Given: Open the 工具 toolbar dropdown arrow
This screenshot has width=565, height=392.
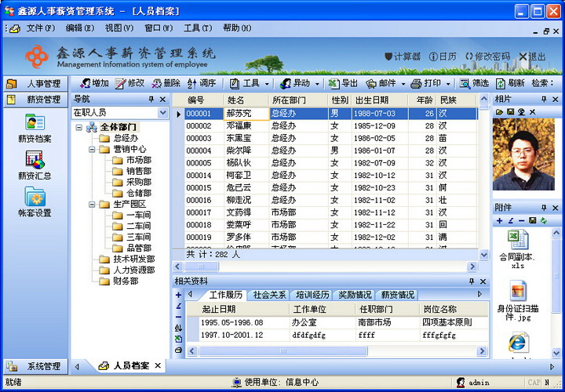Looking at the screenshot, I should click(x=267, y=84).
